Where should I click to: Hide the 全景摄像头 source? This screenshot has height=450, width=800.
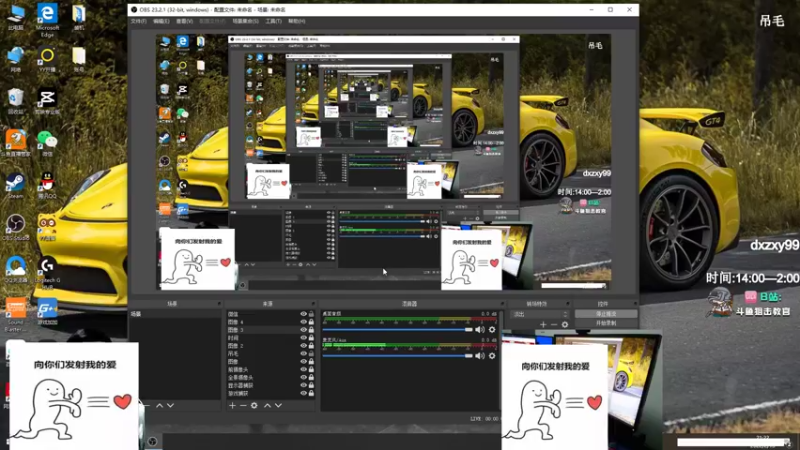click(304, 378)
